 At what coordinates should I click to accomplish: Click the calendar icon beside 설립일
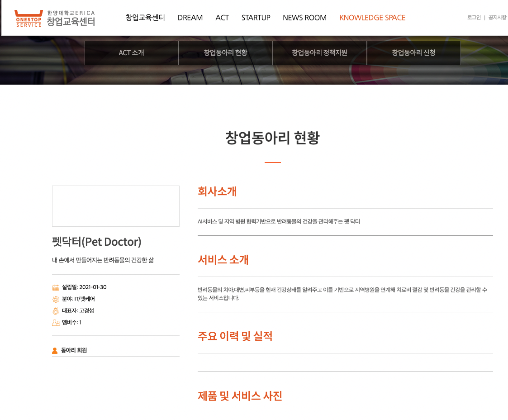tap(56, 287)
